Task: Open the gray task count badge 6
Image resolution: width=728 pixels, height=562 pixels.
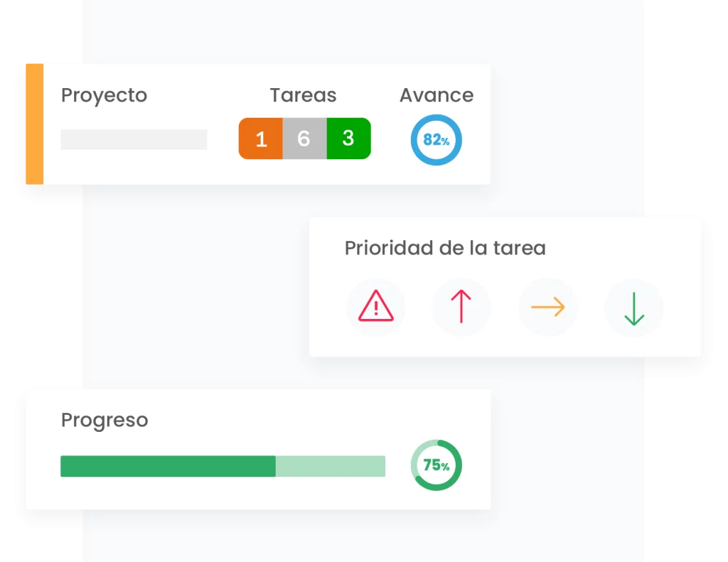Action: [x=304, y=139]
